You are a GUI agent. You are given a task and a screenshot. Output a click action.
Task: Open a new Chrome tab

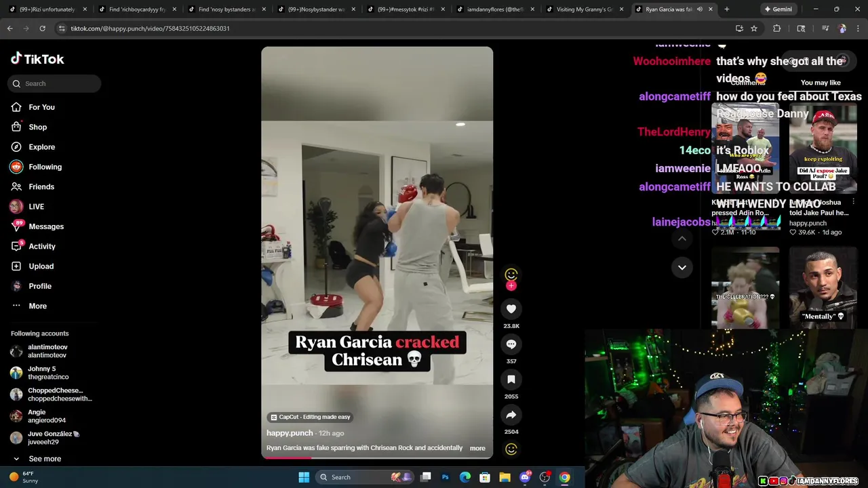click(x=726, y=9)
